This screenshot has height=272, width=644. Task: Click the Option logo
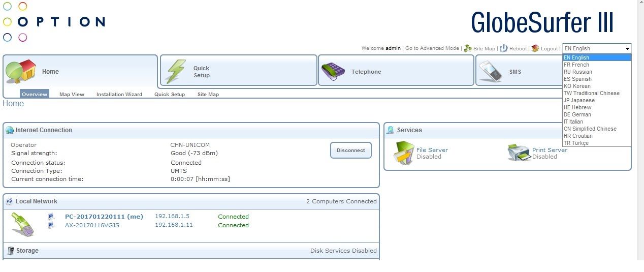(x=54, y=22)
